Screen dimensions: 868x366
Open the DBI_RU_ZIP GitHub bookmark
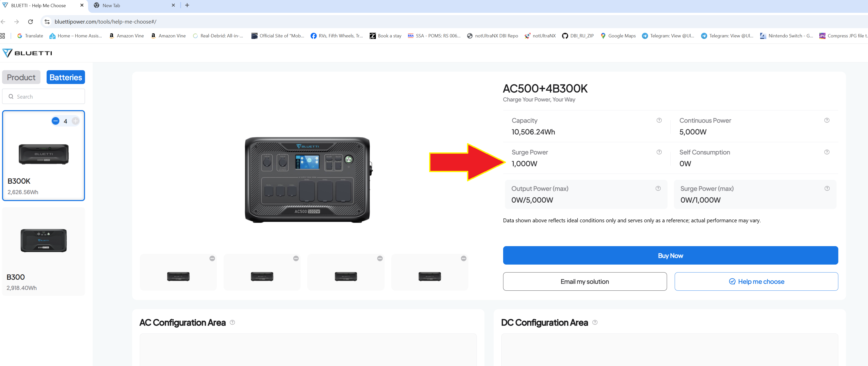coord(578,36)
